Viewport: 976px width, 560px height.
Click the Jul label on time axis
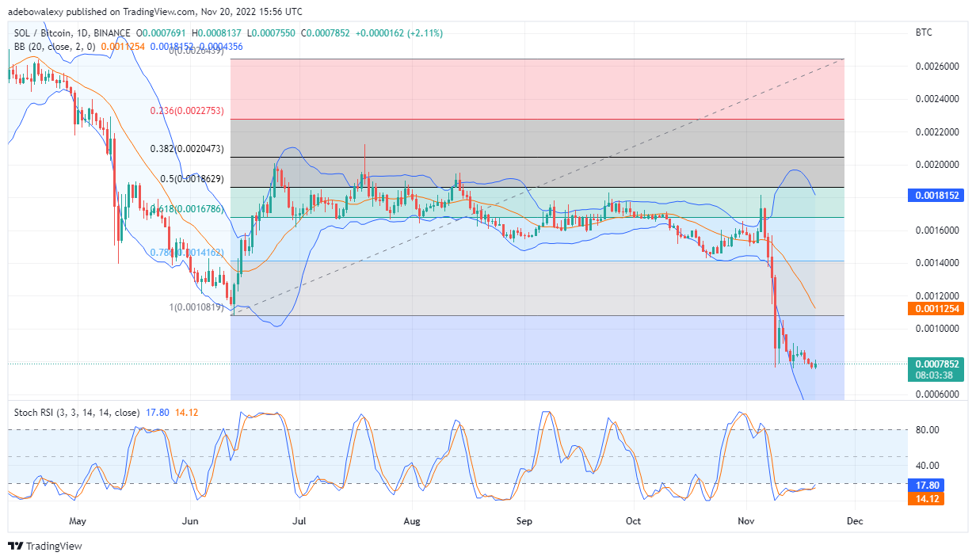299,522
